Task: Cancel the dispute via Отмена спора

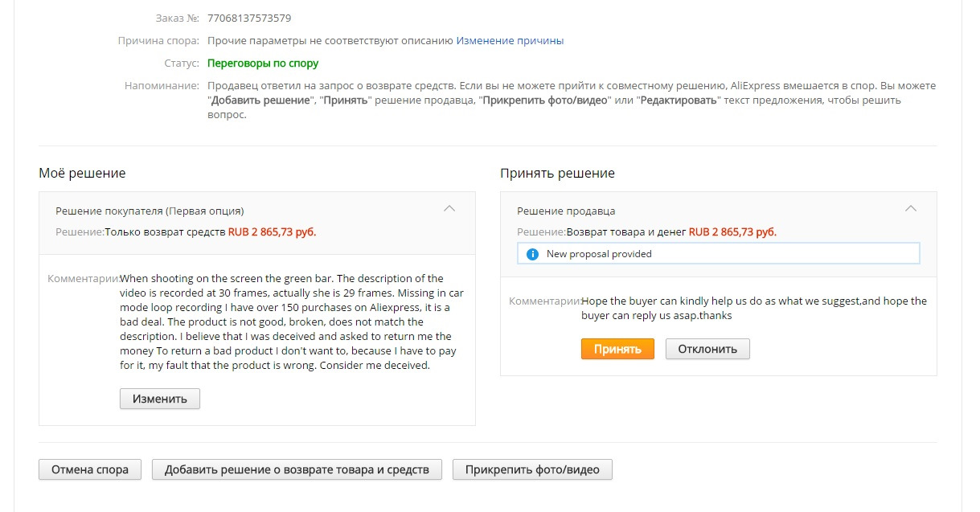Action: pyautogui.click(x=90, y=469)
